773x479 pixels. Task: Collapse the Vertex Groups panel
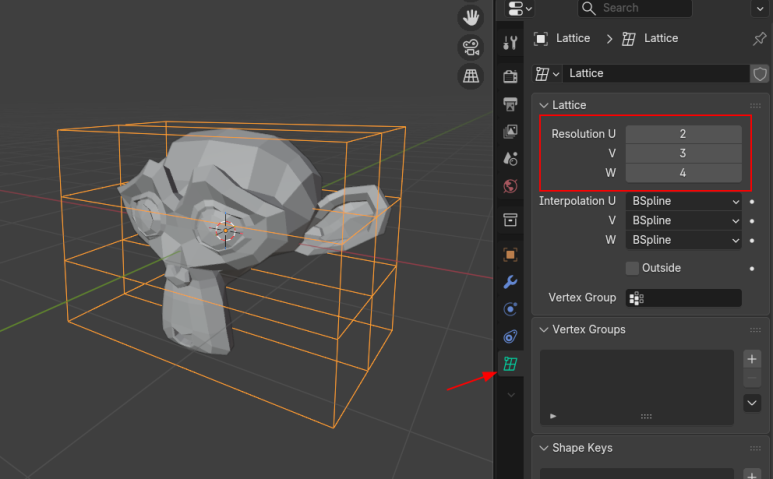[544, 330]
